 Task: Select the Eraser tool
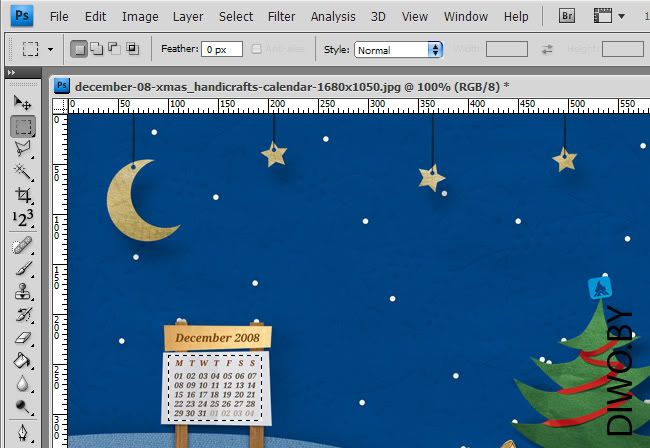pos(23,338)
